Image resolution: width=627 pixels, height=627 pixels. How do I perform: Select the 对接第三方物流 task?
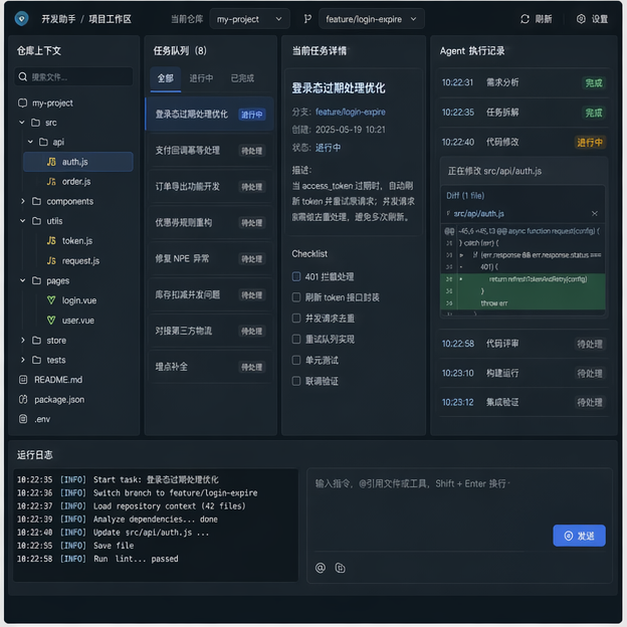pyautogui.click(x=210, y=331)
